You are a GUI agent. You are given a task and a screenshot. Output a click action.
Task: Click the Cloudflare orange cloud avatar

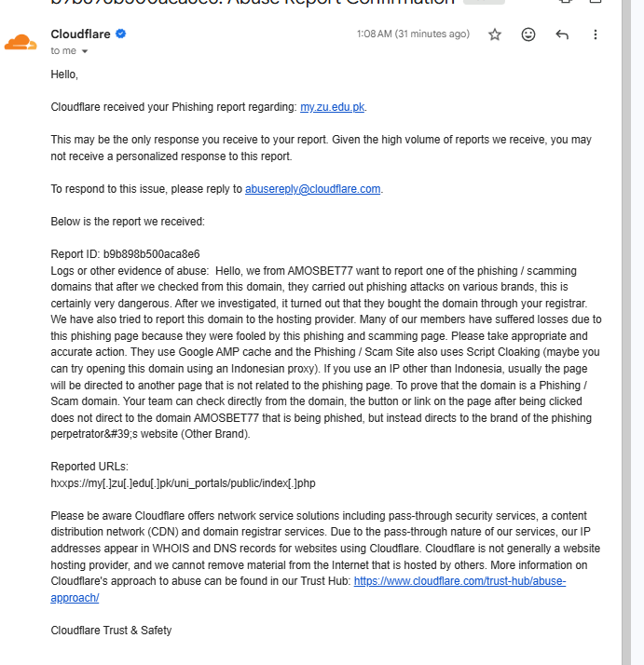(x=21, y=42)
